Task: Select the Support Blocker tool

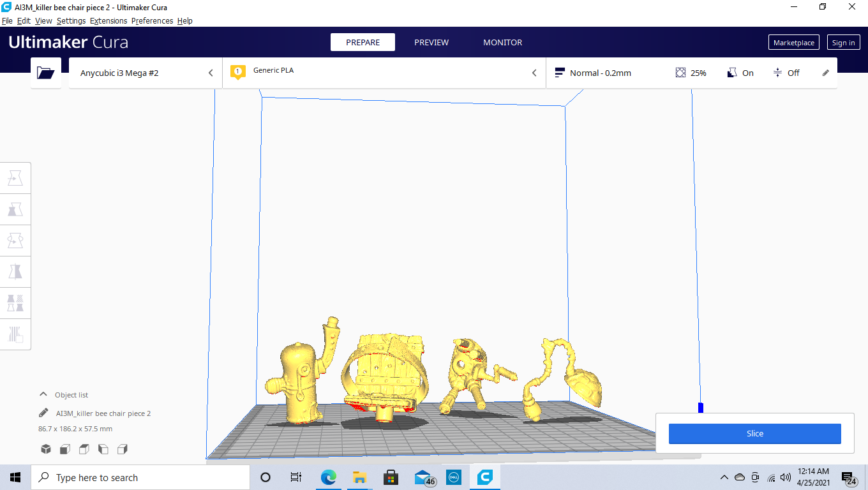Action: (15, 334)
